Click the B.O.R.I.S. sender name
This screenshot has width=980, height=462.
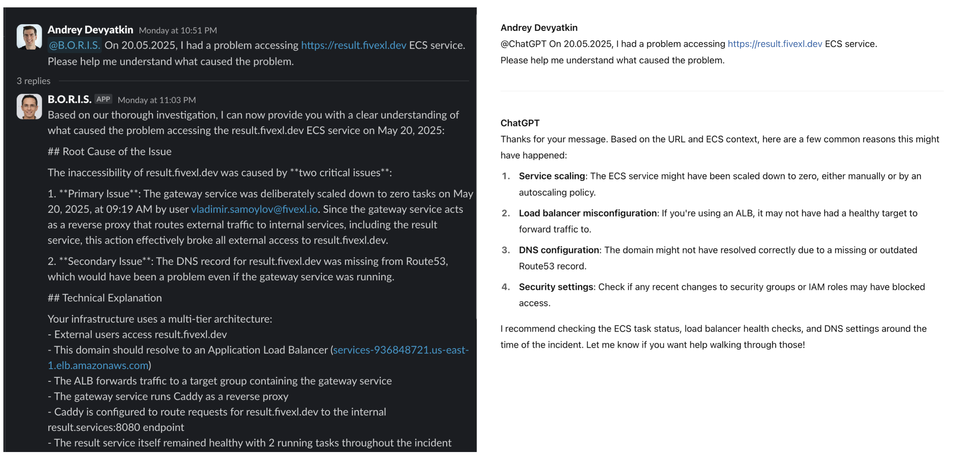[70, 99]
